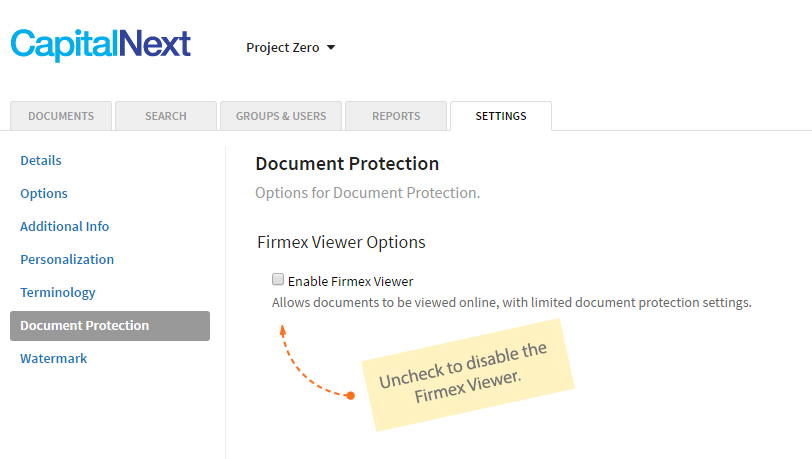This screenshot has height=459, width=812.
Task: Select Document Protection in the sidebar
Action: 110,326
